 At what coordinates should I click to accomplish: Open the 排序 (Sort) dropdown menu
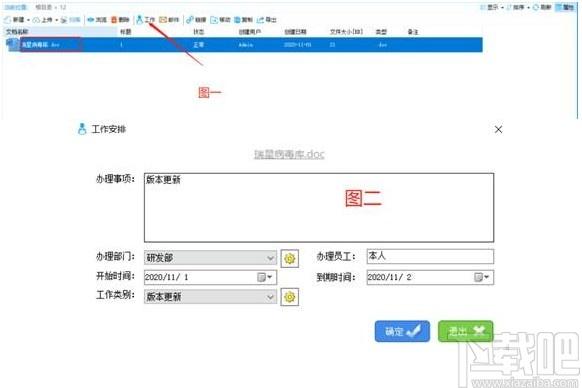point(518,7)
